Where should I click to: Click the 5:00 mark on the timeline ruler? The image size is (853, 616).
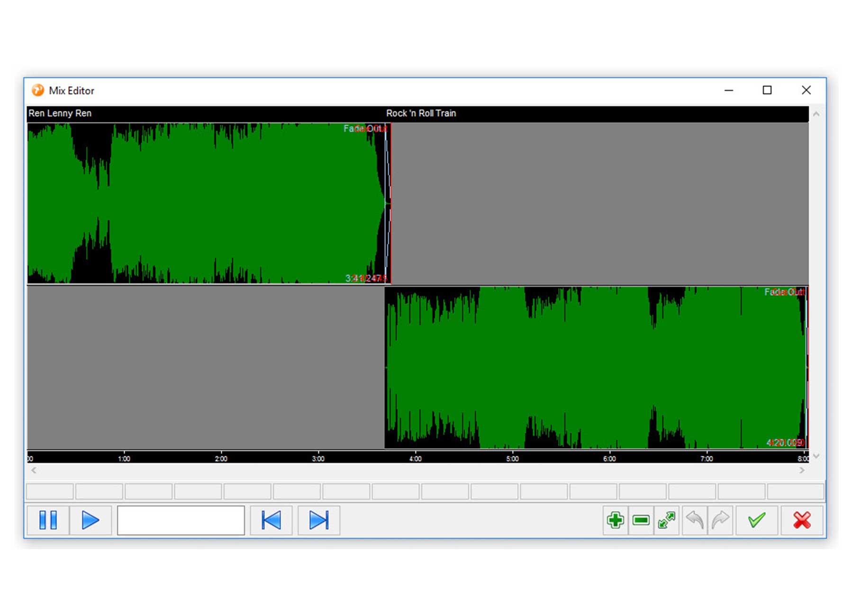click(x=513, y=459)
